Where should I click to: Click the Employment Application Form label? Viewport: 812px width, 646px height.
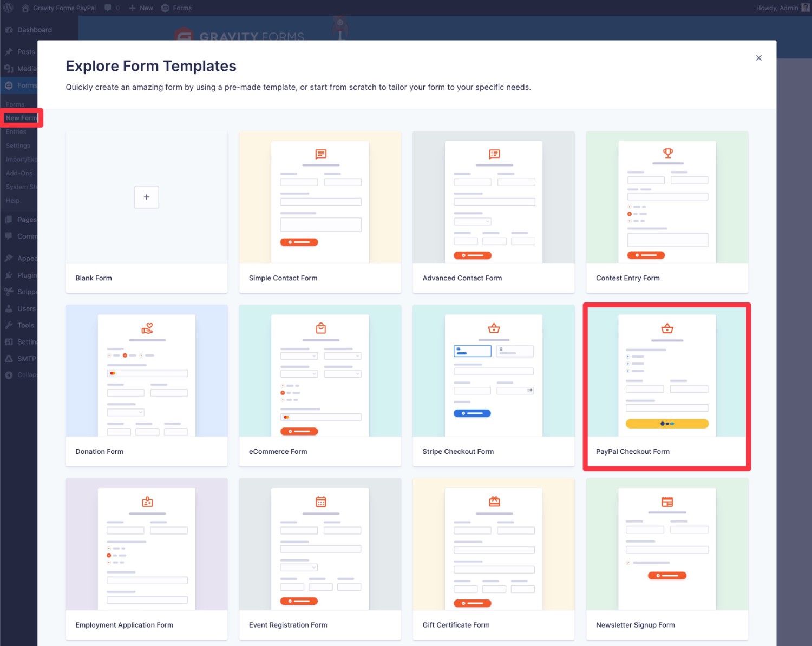(x=125, y=625)
